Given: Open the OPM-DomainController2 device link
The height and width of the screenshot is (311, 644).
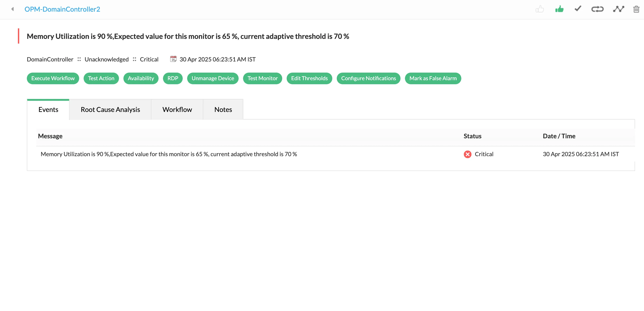Looking at the screenshot, I should point(62,9).
